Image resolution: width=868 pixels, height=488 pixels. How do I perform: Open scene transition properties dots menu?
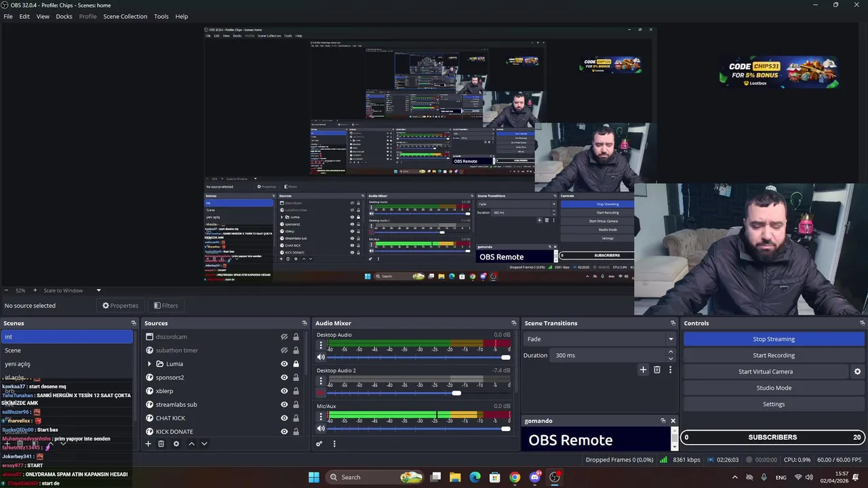tap(670, 369)
